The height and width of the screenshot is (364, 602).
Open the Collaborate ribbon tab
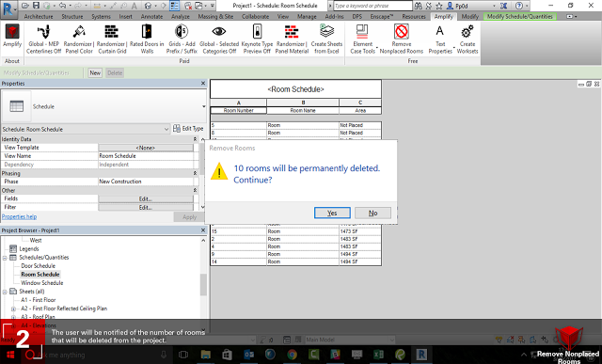(255, 17)
